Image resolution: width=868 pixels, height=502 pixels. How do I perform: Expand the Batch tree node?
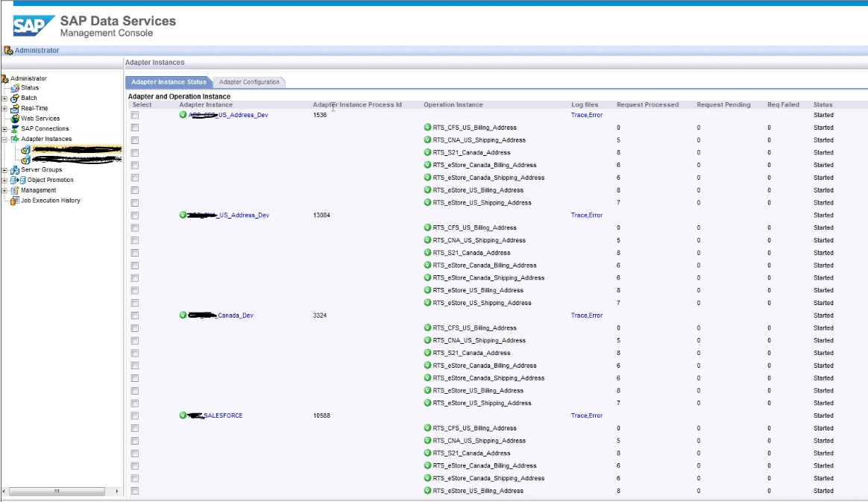tap(5, 98)
